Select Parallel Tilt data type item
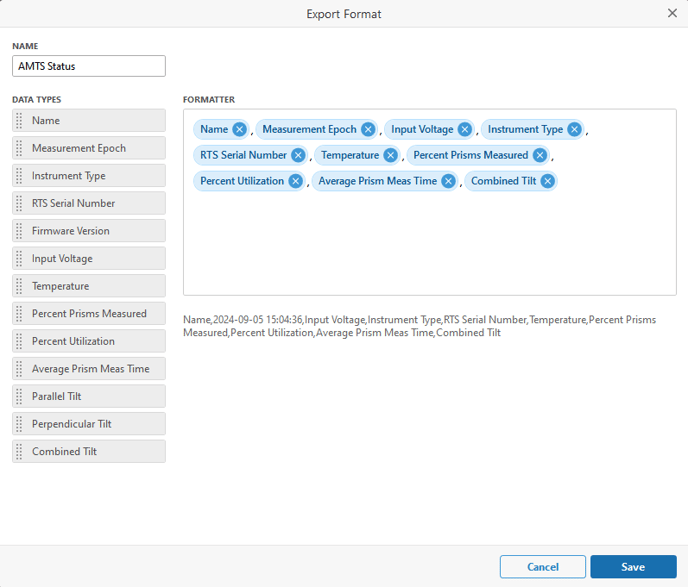 90,396
